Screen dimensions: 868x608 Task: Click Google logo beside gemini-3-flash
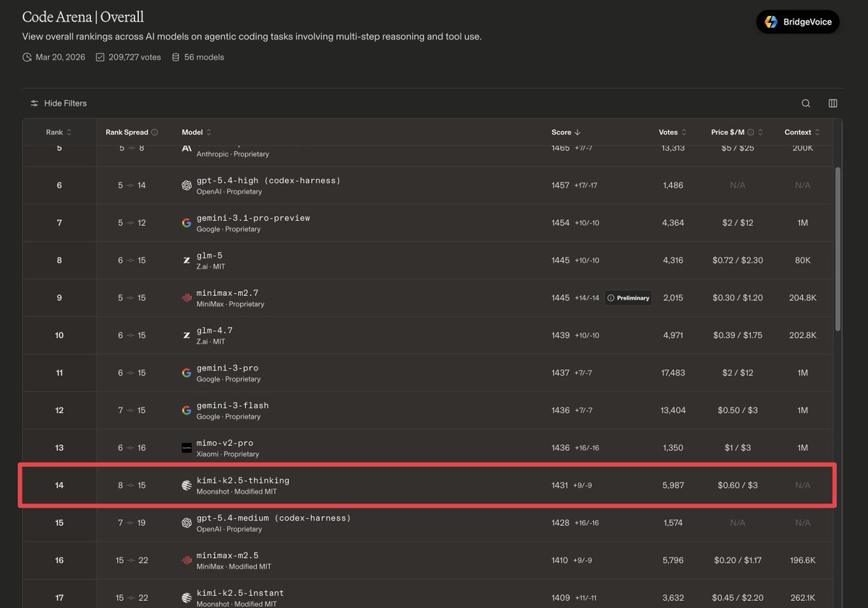pyautogui.click(x=187, y=410)
